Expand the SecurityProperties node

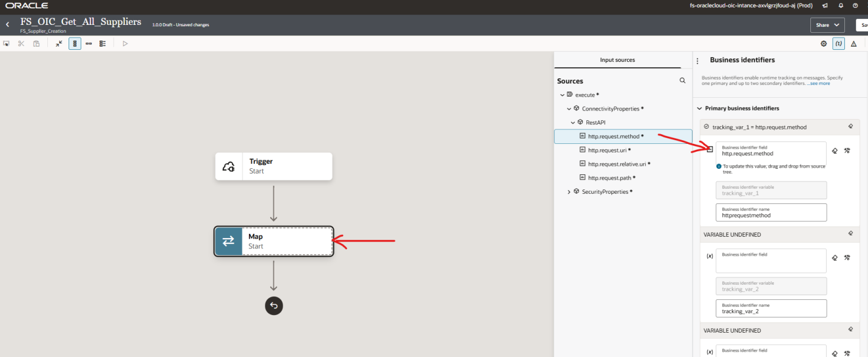pyautogui.click(x=569, y=192)
